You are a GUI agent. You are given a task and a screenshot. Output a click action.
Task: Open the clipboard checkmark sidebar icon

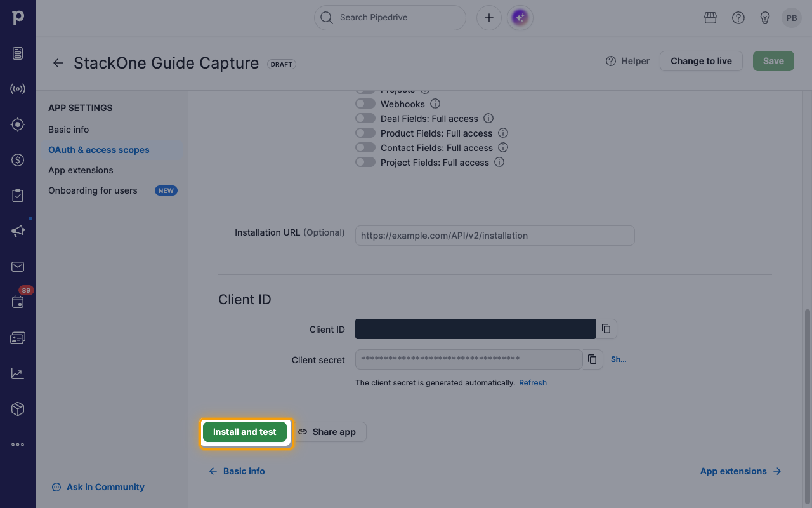tap(18, 196)
